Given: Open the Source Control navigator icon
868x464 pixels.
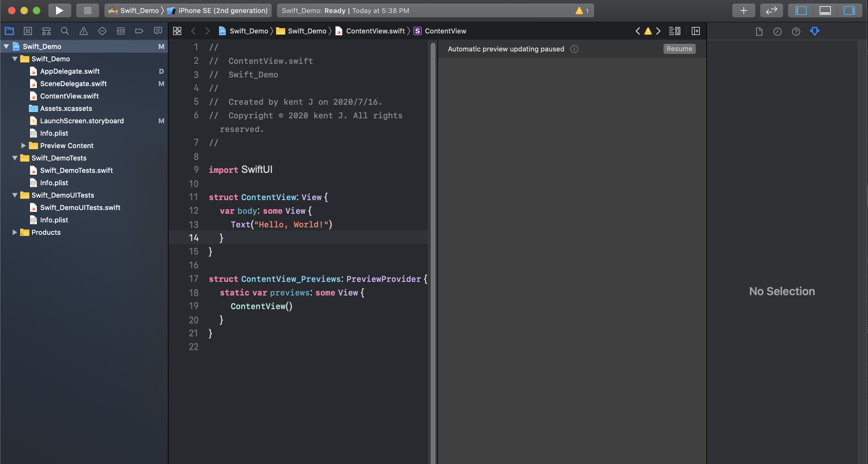Looking at the screenshot, I should tap(28, 31).
